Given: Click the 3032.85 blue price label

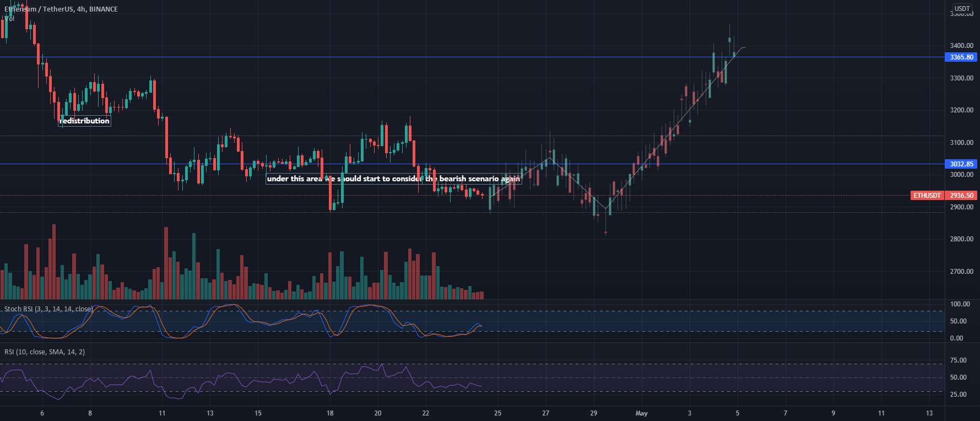Looking at the screenshot, I should pyautogui.click(x=961, y=164).
